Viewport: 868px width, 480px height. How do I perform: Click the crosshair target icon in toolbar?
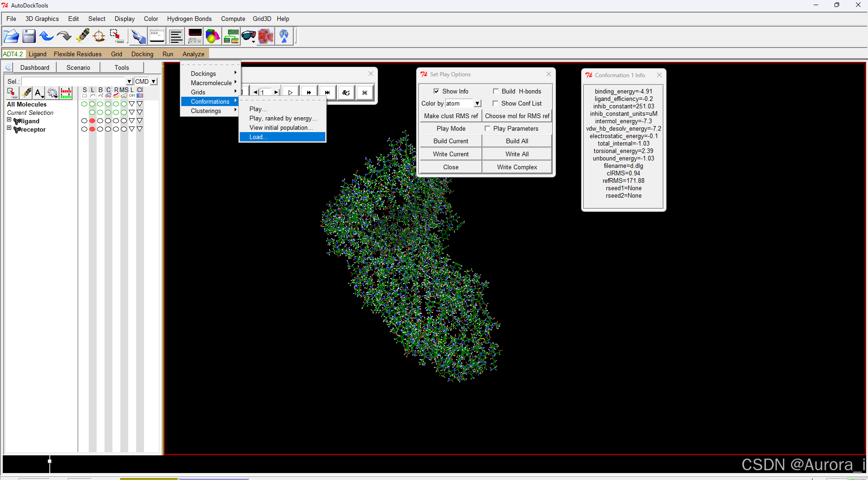(x=99, y=36)
